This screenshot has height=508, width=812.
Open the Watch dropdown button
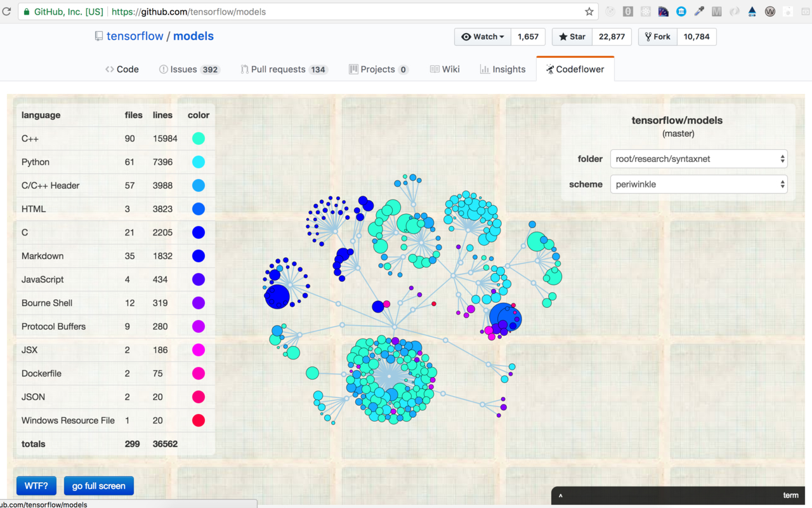click(x=483, y=37)
